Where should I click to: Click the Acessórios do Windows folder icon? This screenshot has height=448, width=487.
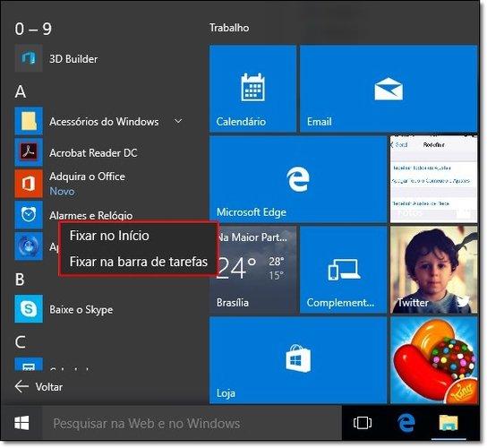29,121
